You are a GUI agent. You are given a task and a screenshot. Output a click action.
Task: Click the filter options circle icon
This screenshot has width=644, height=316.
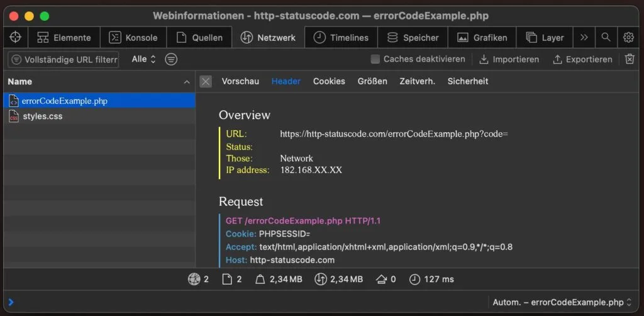[x=171, y=59]
